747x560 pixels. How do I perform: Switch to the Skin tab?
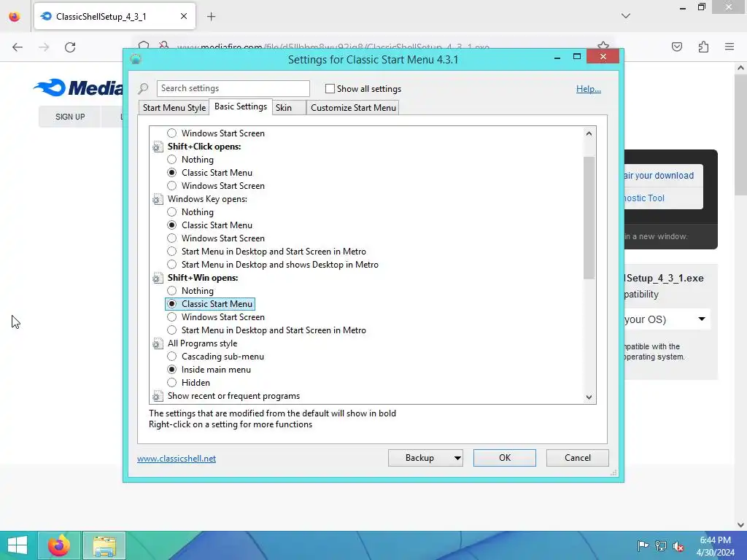(289, 108)
